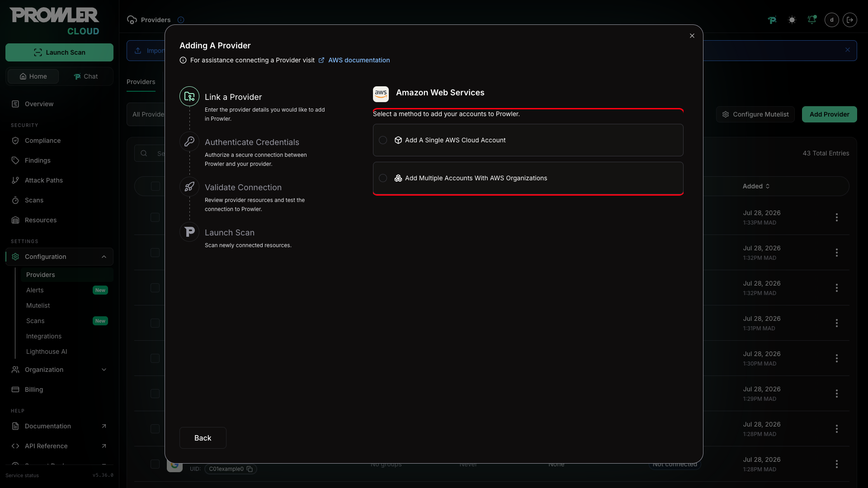Open Documentation external link
Image resolution: width=868 pixels, height=488 pixels.
click(59, 426)
